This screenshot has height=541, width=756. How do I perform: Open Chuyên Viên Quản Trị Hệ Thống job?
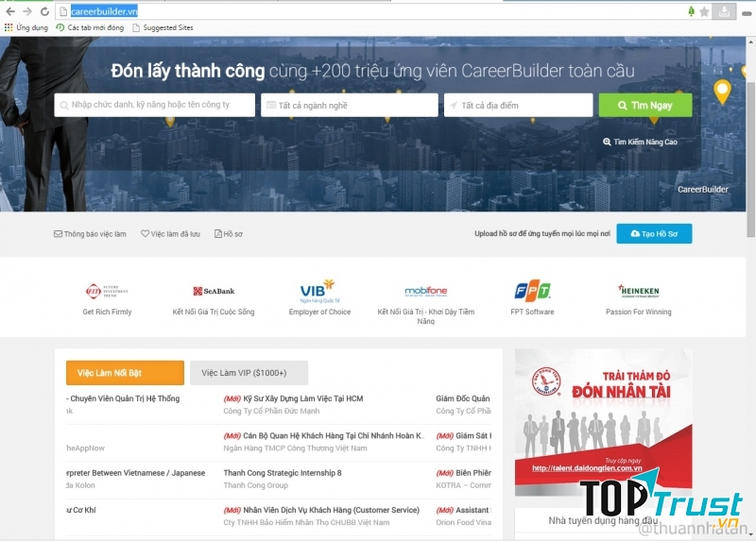pos(123,398)
